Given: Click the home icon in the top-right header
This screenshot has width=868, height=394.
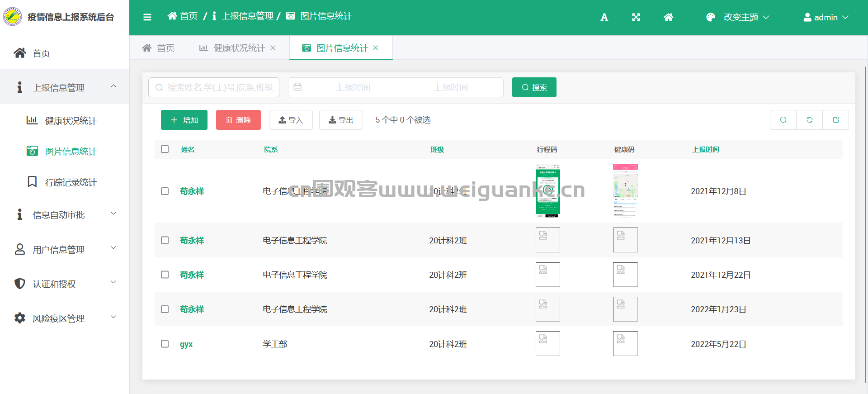Looking at the screenshot, I should click(x=668, y=17).
